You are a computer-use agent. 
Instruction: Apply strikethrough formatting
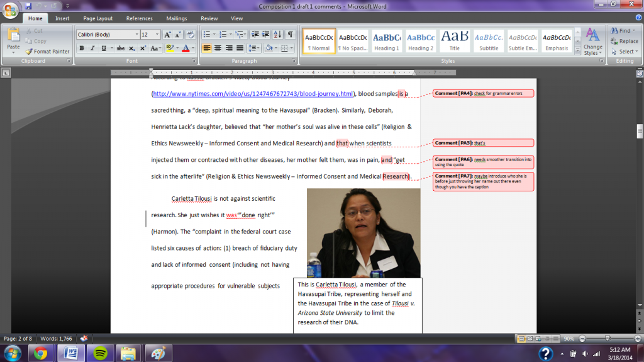(121, 48)
